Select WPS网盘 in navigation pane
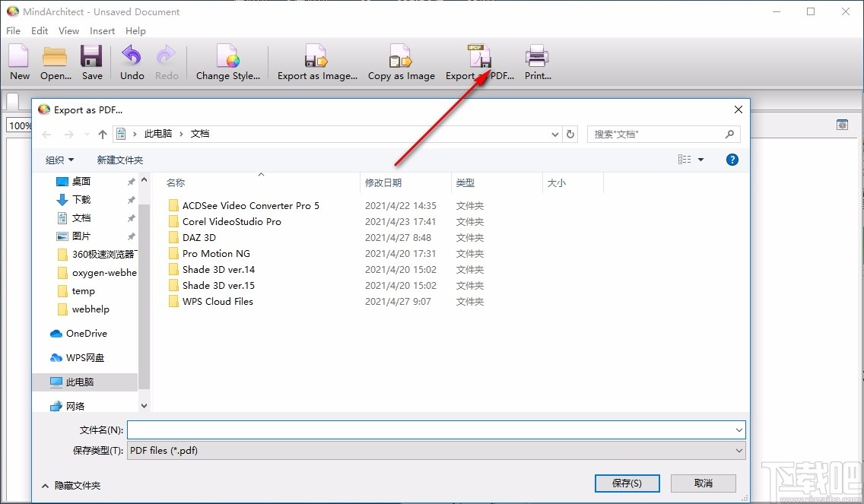Image resolution: width=864 pixels, height=504 pixels. 77,357
